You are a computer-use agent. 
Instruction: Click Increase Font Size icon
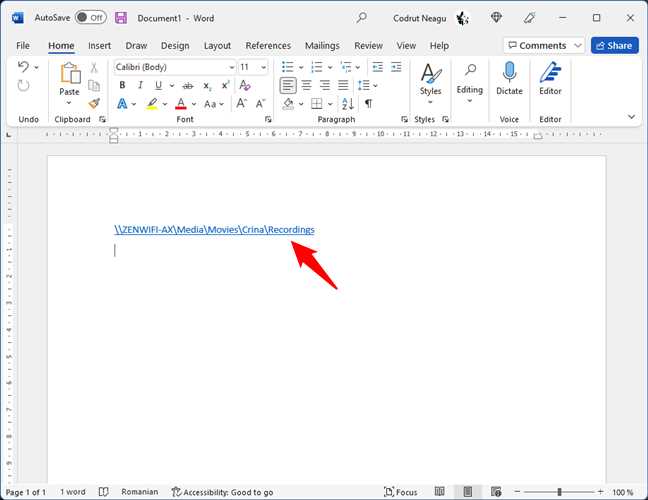[241, 103]
